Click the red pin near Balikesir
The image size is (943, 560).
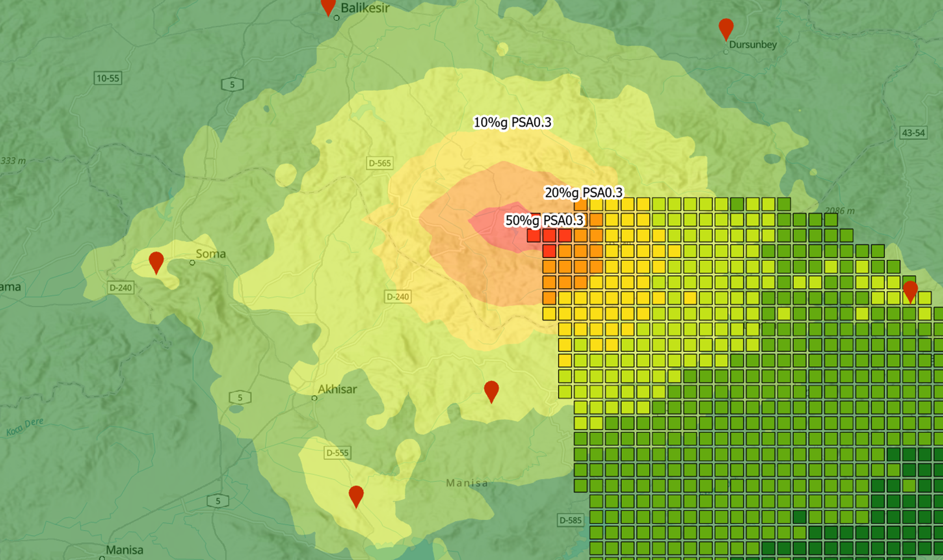(x=328, y=6)
